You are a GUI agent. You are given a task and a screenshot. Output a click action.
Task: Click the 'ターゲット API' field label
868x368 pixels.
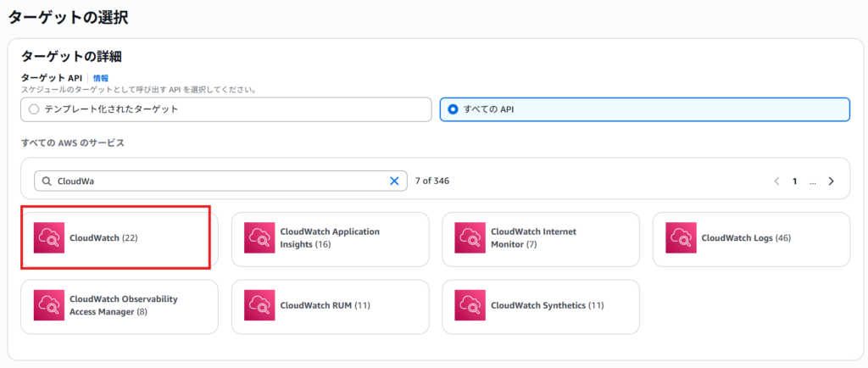(52, 79)
